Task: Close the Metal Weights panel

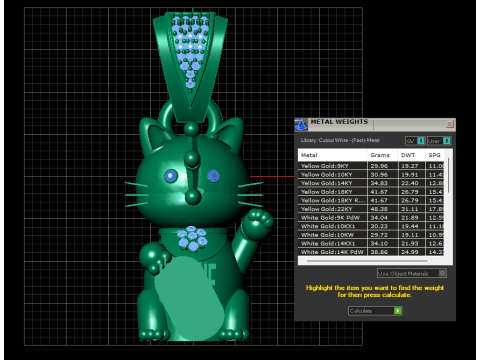Action: click(450, 124)
